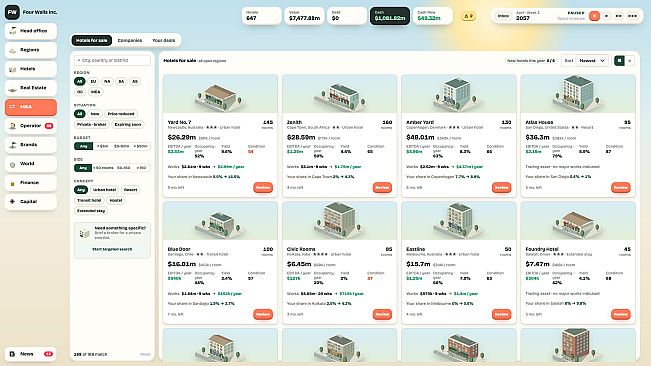The height and width of the screenshot is (366, 651).
Task: Open the Head office sidebar icon
Action: pos(13,31)
